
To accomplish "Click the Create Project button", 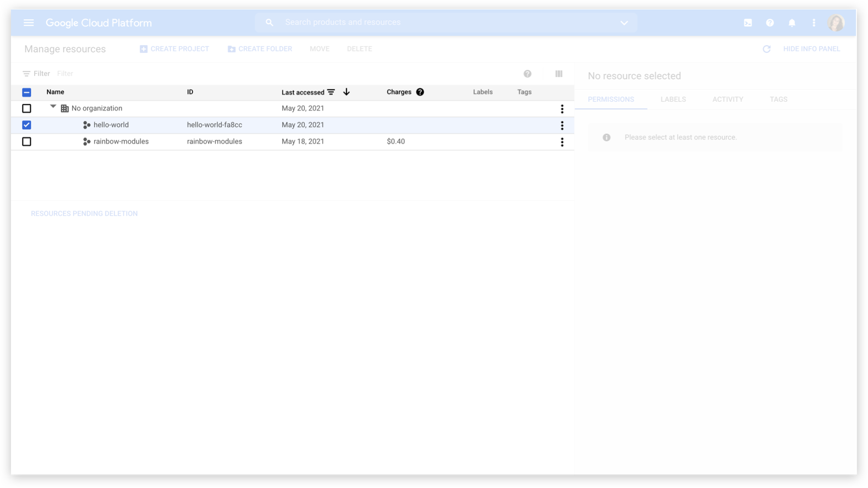I will (174, 49).
